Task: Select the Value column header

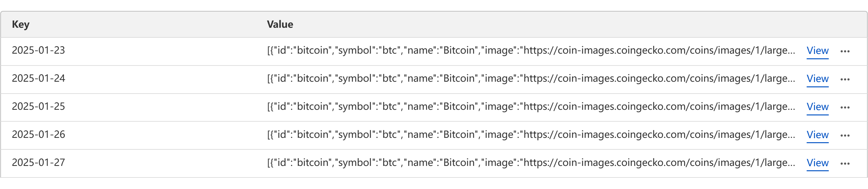Action: click(x=280, y=24)
